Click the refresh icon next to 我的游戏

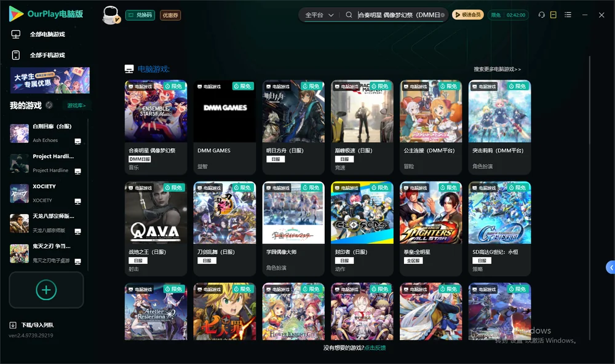[49, 105]
